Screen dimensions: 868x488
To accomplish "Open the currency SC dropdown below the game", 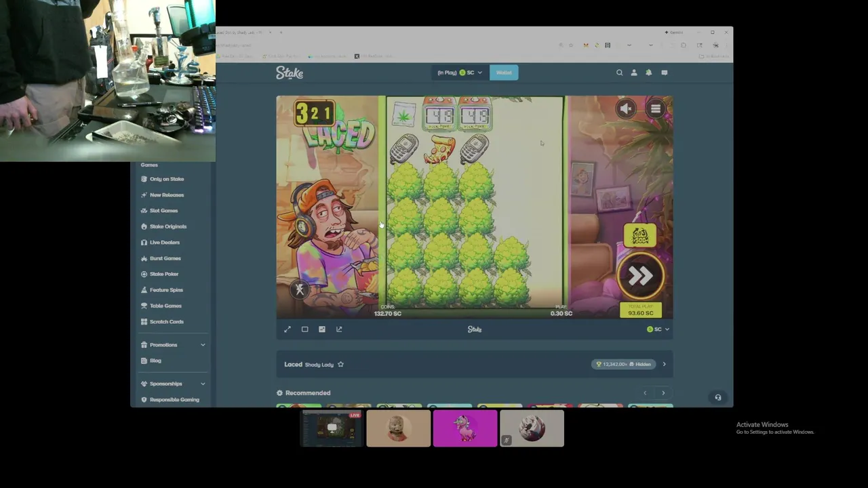I will coord(658,329).
